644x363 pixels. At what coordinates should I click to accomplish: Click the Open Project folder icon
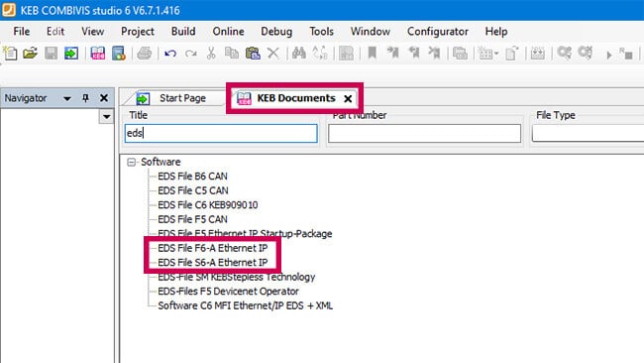click(30, 54)
